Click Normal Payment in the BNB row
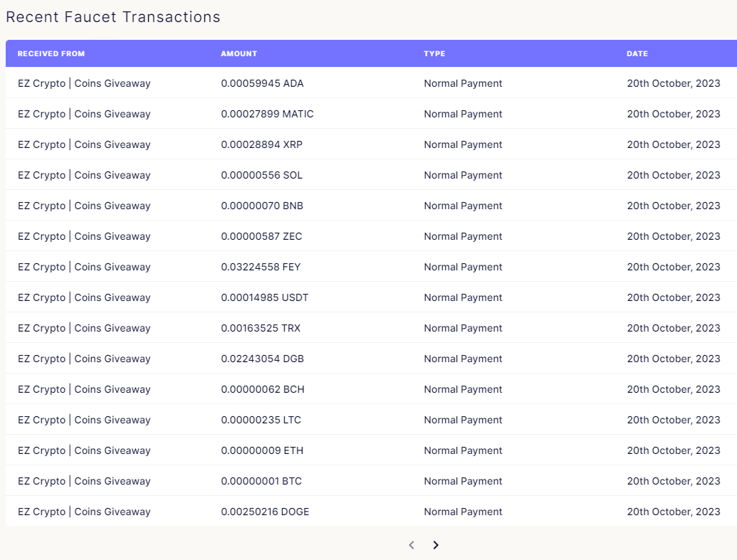 [463, 206]
